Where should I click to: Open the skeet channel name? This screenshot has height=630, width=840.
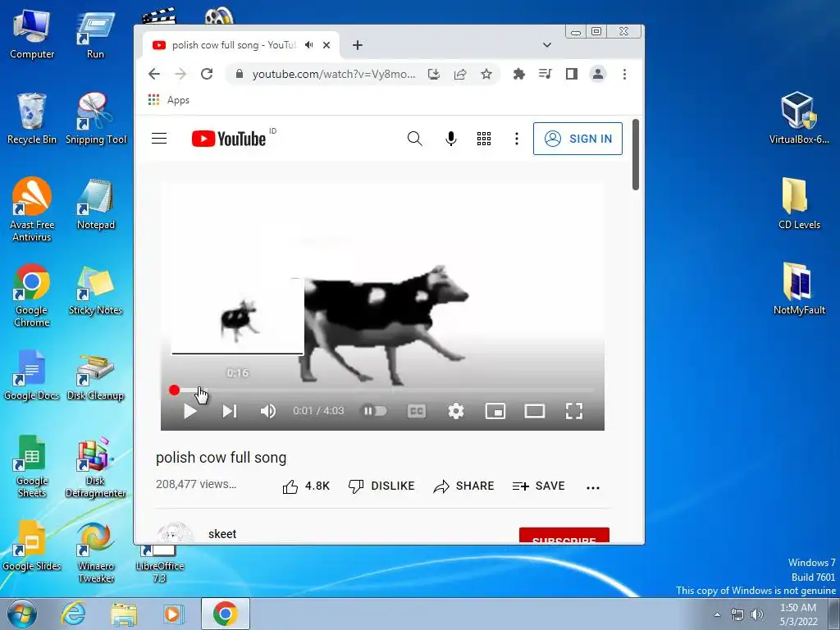[x=222, y=533]
